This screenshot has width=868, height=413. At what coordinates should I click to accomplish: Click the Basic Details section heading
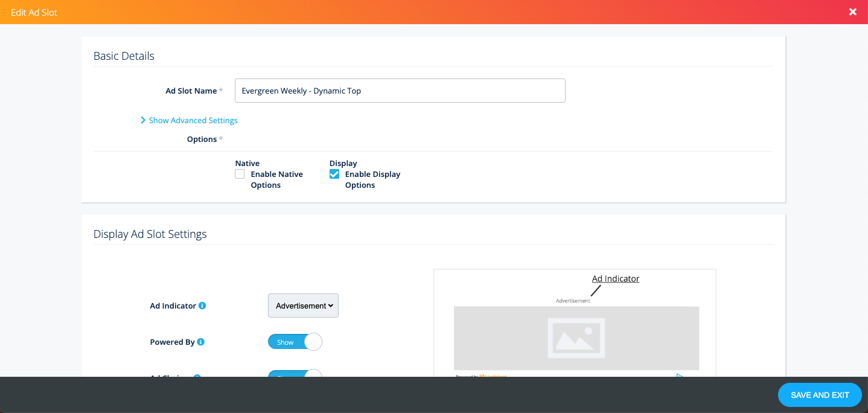124,56
